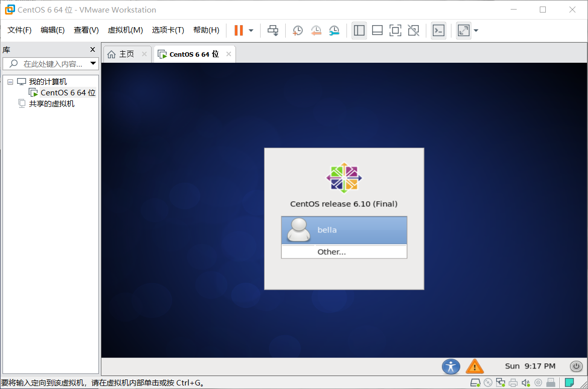Click the CD/DVD drive status icon

pos(488,382)
